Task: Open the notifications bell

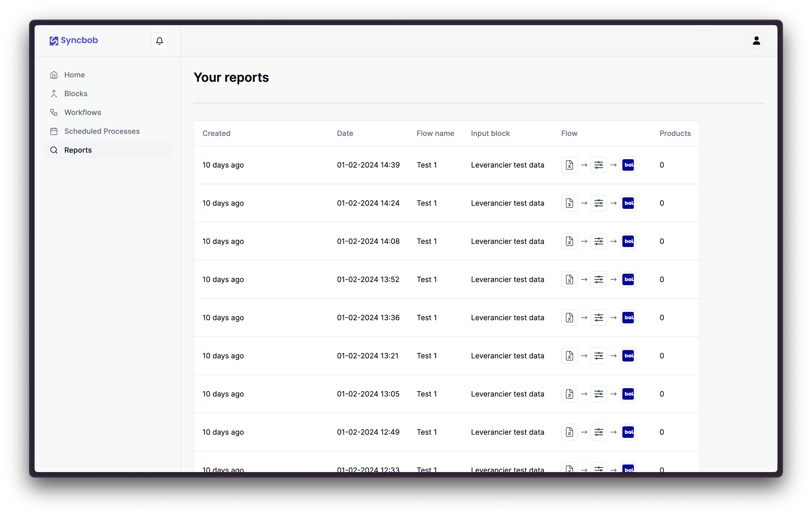Action: 160,41
